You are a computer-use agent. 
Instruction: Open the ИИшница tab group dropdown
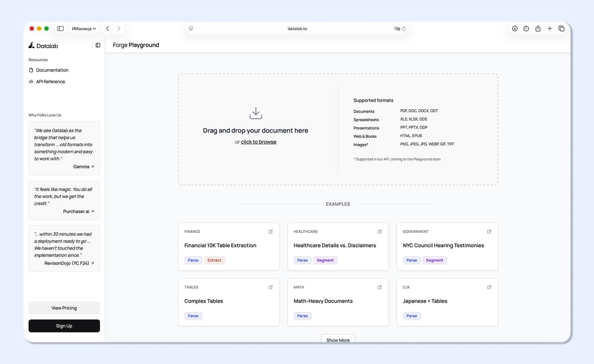click(x=84, y=28)
